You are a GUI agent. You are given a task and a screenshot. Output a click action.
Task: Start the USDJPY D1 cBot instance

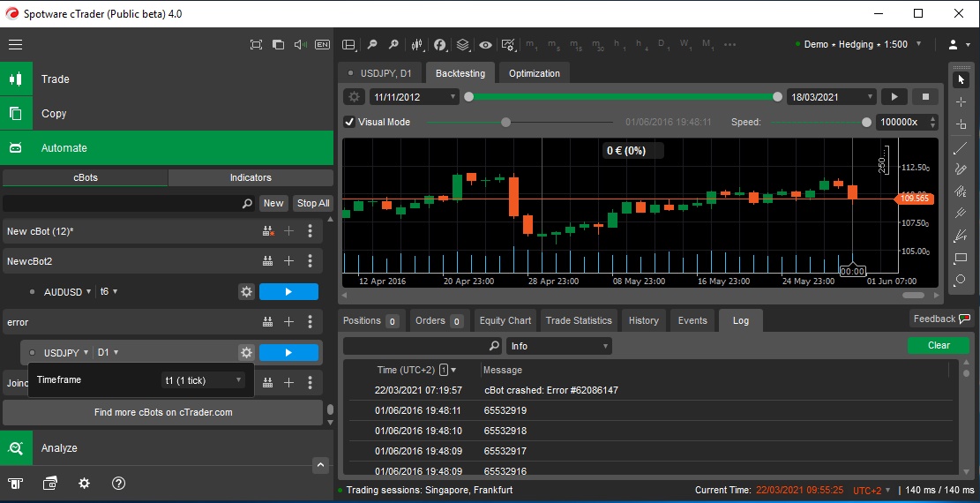tap(288, 352)
